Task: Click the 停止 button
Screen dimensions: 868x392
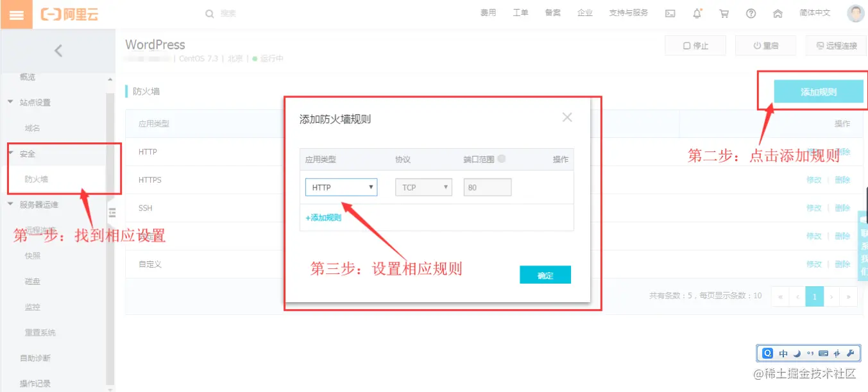Action: coord(695,46)
